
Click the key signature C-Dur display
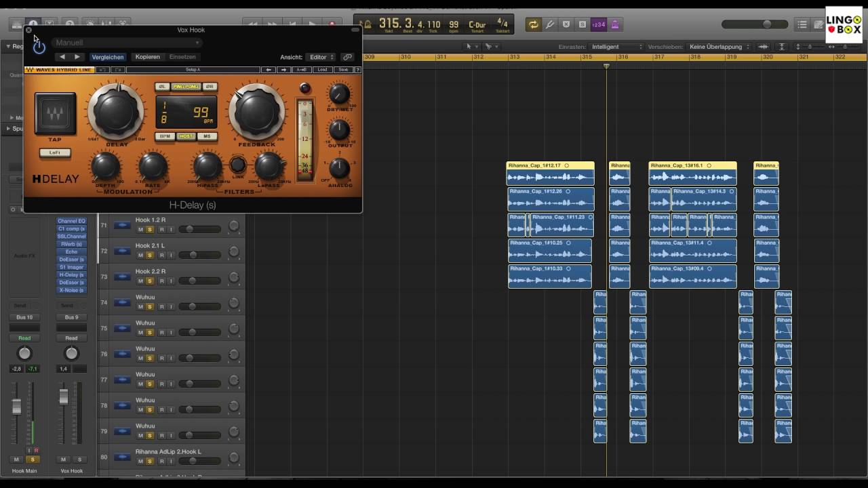click(477, 25)
